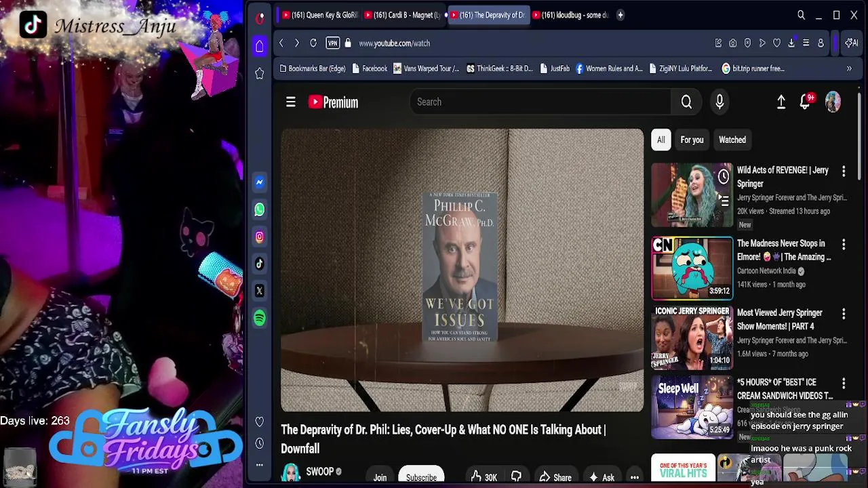This screenshot has height=488, width=868.
Task: Go forward to the next page
Action: [x=297, y=43]
